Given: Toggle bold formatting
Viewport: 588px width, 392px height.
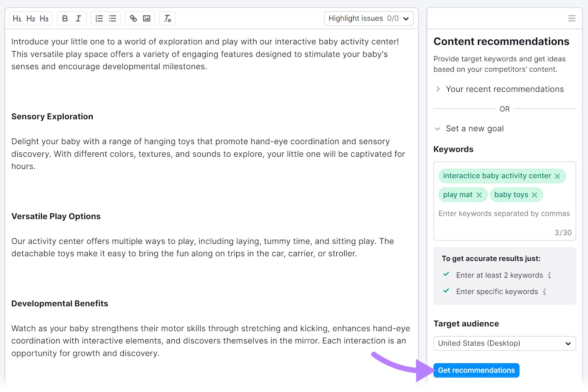Looking at the screenshot, I should pyautogui.click(x=65, y=18).
